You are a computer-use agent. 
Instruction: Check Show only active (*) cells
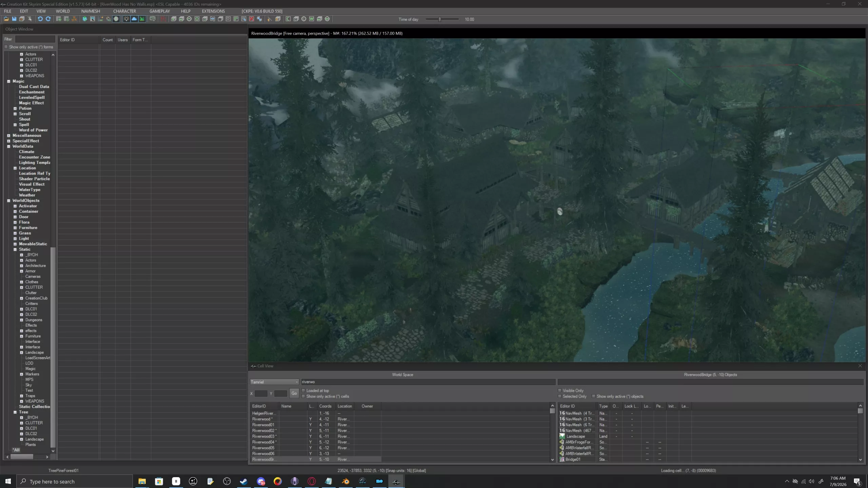(303, 396)
